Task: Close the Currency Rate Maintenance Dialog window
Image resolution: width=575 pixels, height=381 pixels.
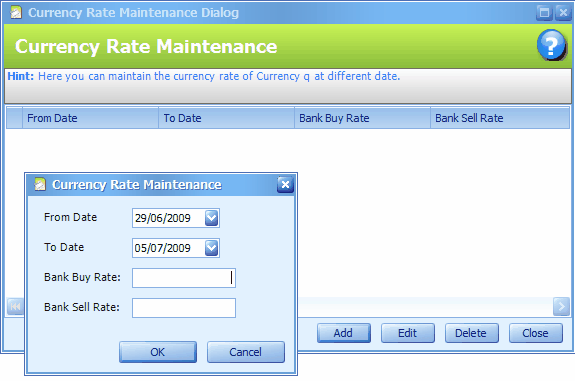Action: tap(563, 13)
